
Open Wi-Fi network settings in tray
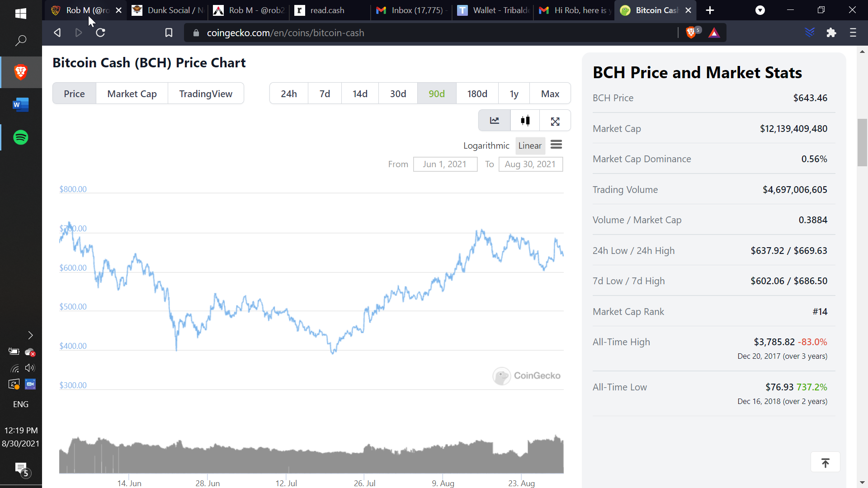(x=14, y=368)
